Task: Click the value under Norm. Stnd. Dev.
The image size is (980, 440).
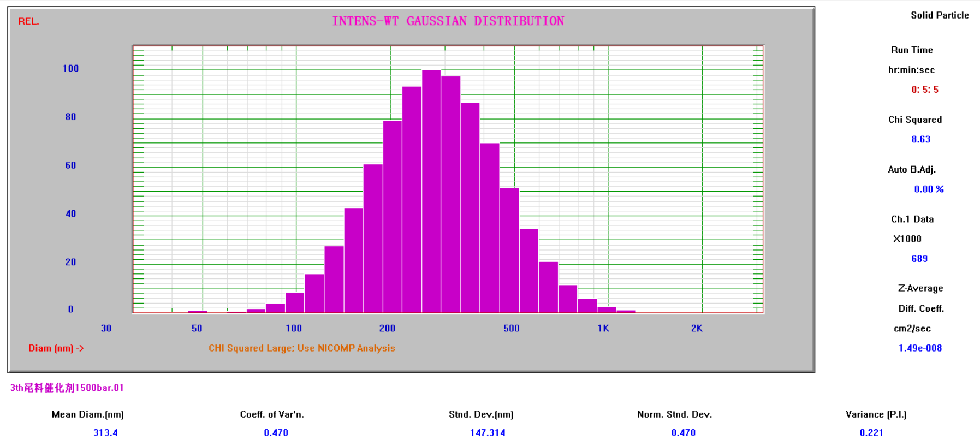Action: (x=683, y=432)
